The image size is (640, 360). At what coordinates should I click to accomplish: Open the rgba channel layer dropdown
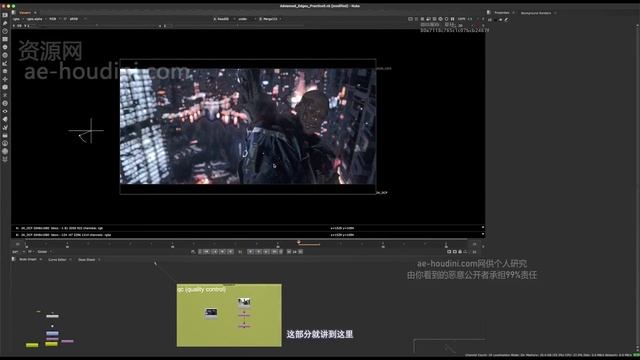click(17, 19)
